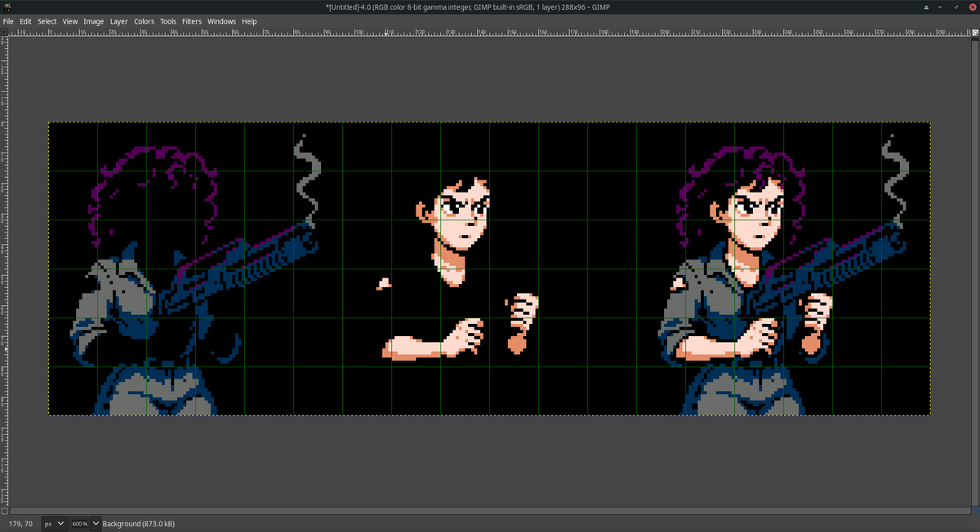980x532 pixels.
Task: Open the Edit menu
Action: [x=25, y=21]
